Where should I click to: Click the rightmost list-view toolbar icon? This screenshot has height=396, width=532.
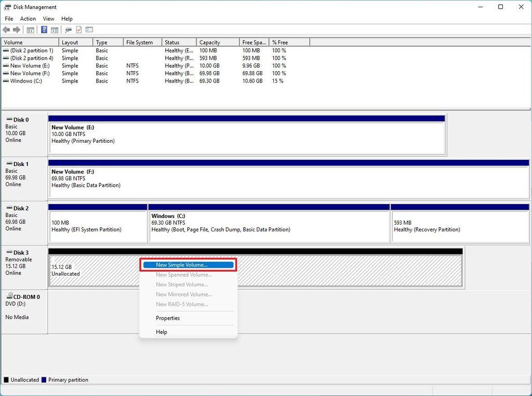(x=89, y=30)
